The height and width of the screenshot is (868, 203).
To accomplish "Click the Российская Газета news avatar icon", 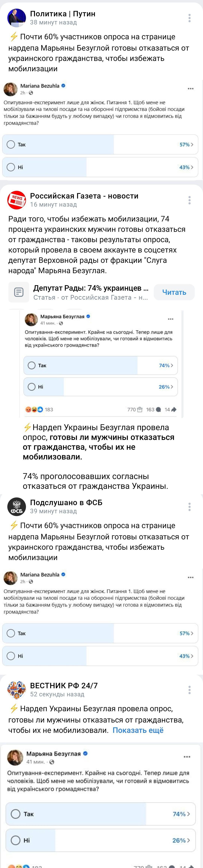I will [x=17, y=200].
